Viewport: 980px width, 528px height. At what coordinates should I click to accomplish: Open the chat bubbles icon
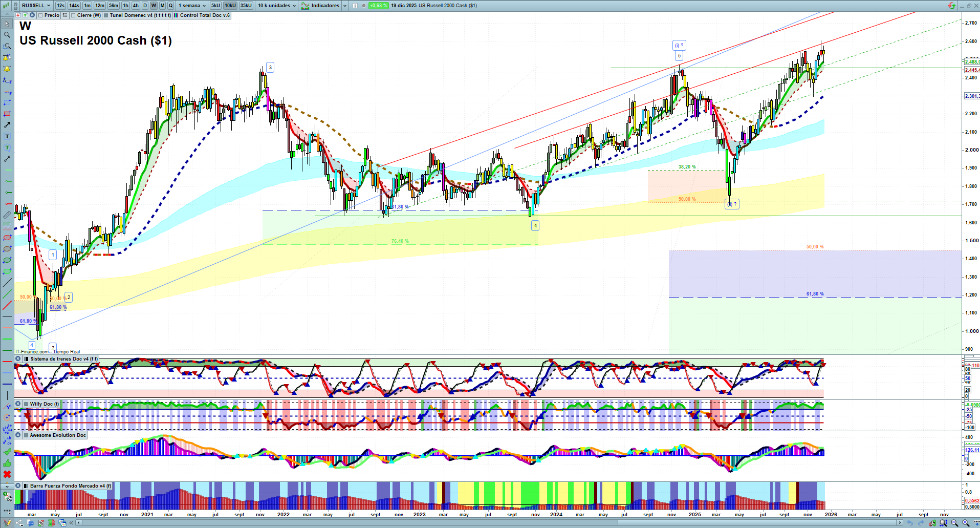[x=31, y=523]
